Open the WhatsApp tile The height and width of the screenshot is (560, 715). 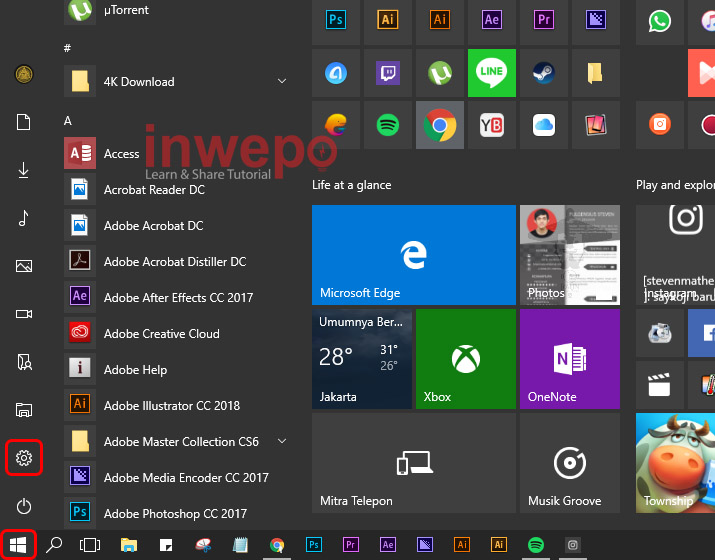[660, 21]
